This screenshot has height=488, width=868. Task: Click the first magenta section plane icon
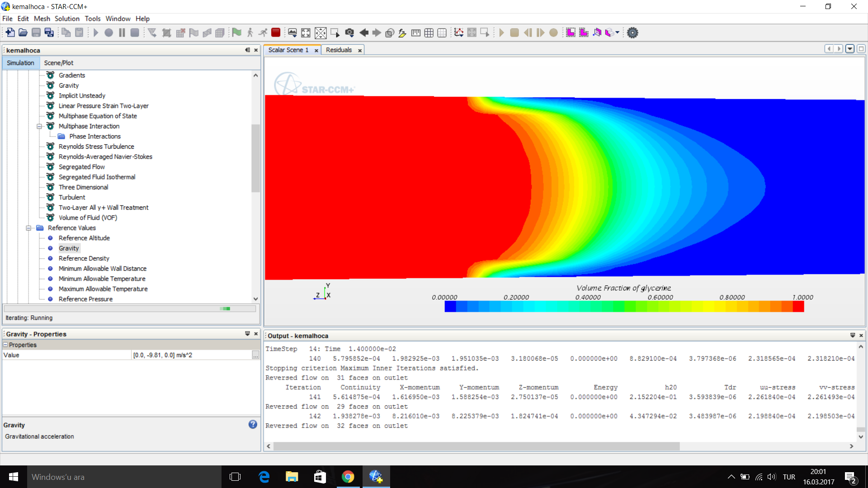point(571,33)
